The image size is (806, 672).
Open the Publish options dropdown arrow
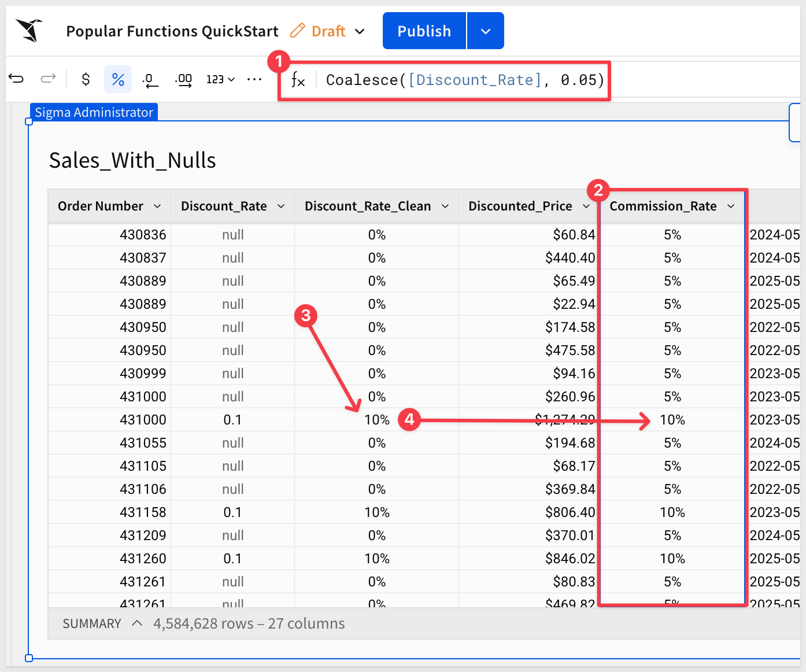[486, 31]
